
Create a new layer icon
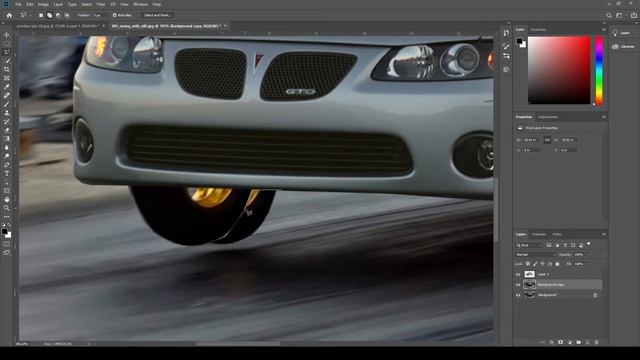(x=588, y=342)
